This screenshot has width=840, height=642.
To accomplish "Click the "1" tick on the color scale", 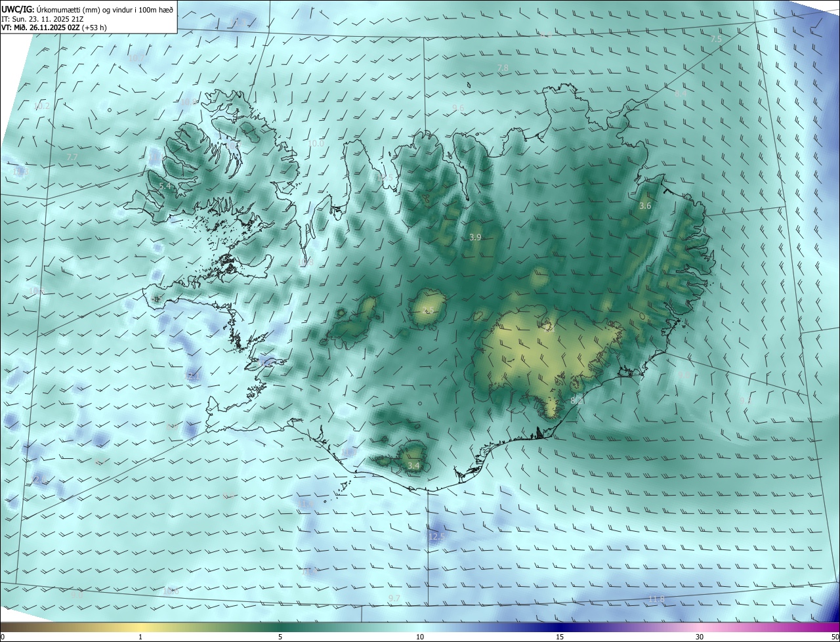I will [x=140, y=637].
